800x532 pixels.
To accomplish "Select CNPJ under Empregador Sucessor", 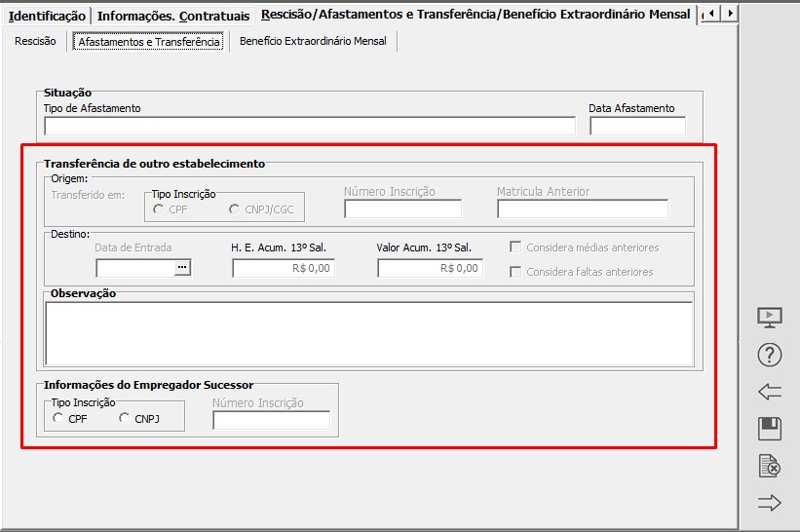I will pyautogui.click(x=125, y=419).
